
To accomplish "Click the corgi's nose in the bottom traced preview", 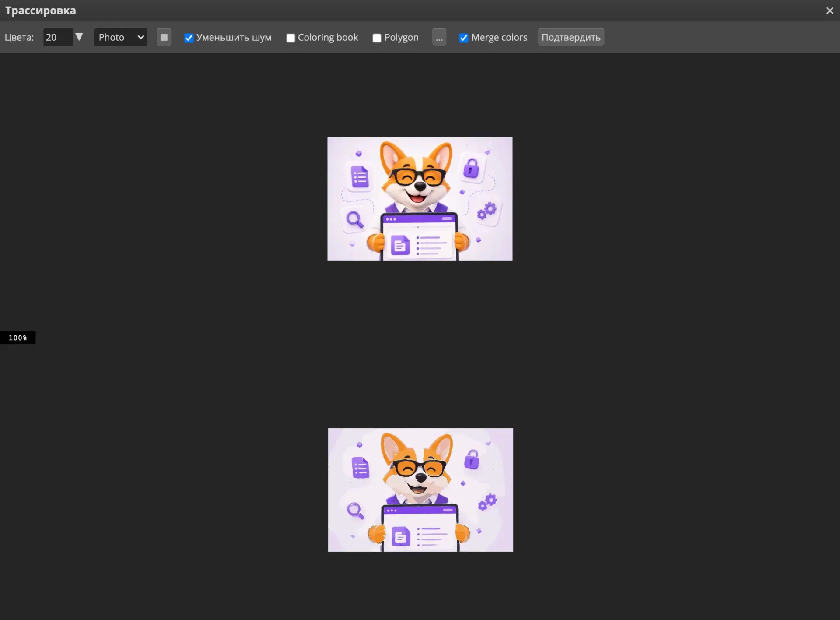I will 420,478.
